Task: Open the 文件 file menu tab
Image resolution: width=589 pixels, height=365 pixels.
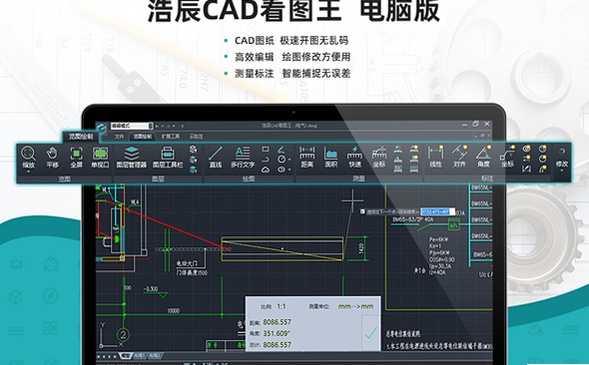Action: pos(119,137)
